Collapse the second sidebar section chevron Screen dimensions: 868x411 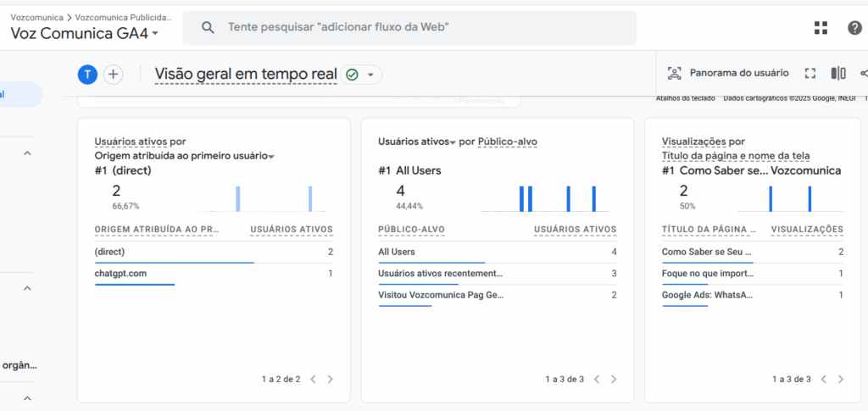[27, 288]
